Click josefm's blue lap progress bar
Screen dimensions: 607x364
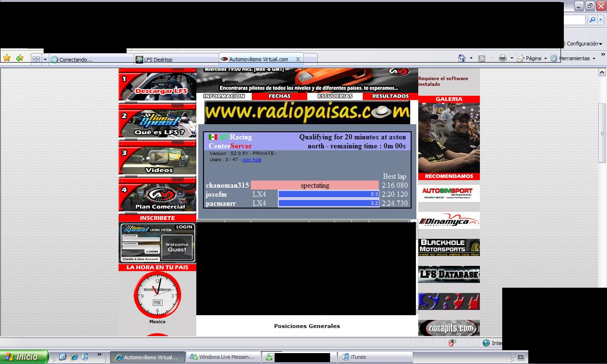click(x=329, y=194)
